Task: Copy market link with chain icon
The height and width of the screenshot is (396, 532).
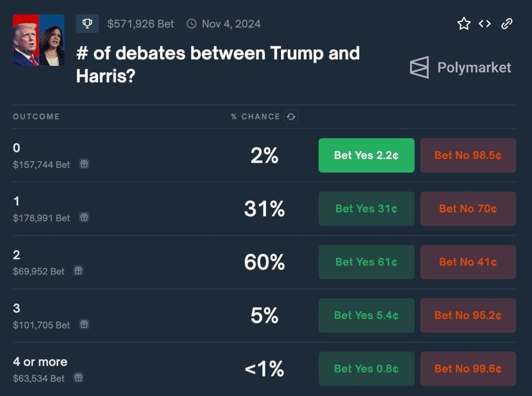Action: [507, 24]
